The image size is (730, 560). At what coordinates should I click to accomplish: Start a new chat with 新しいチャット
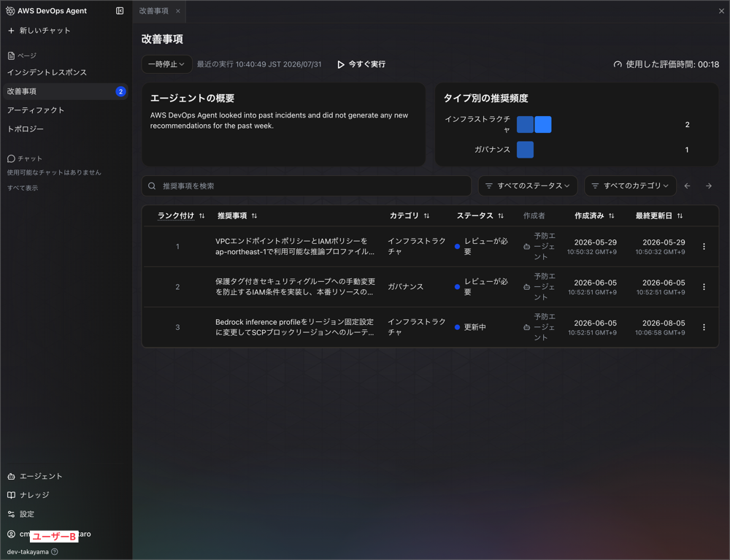[39, 30]
